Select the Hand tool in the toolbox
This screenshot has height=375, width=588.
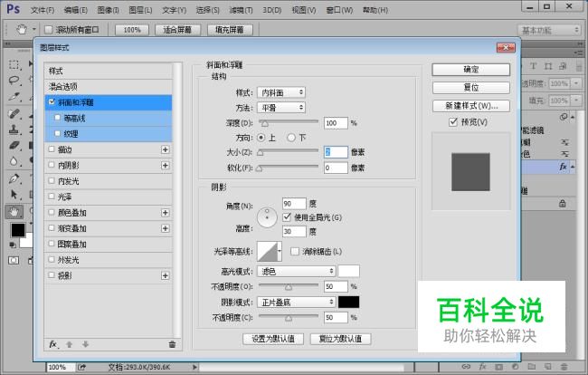coord(14,212)
